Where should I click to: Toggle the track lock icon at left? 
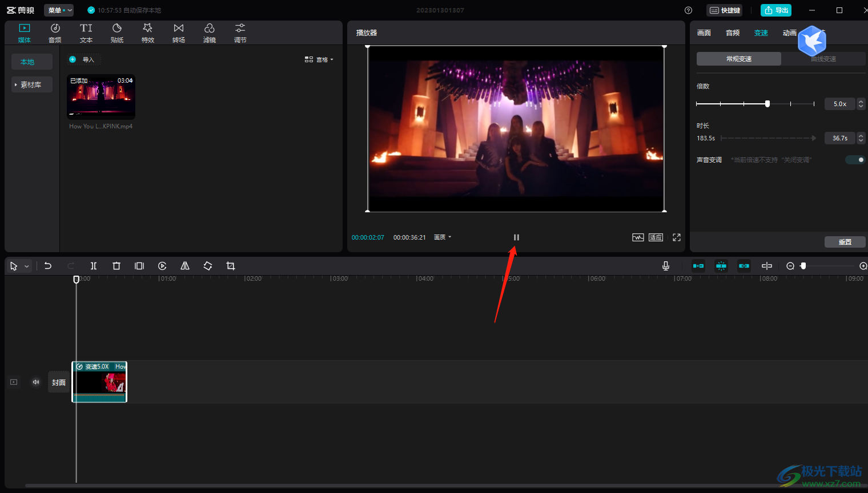14,382
